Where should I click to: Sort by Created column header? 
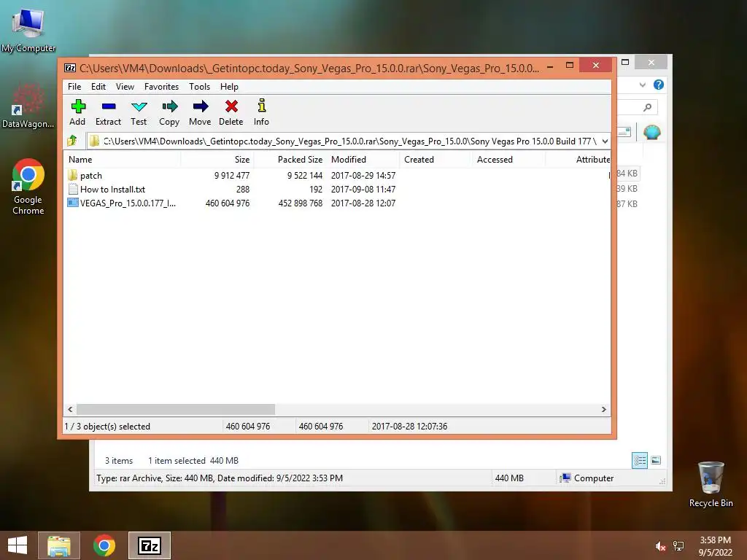coord(436,160)
